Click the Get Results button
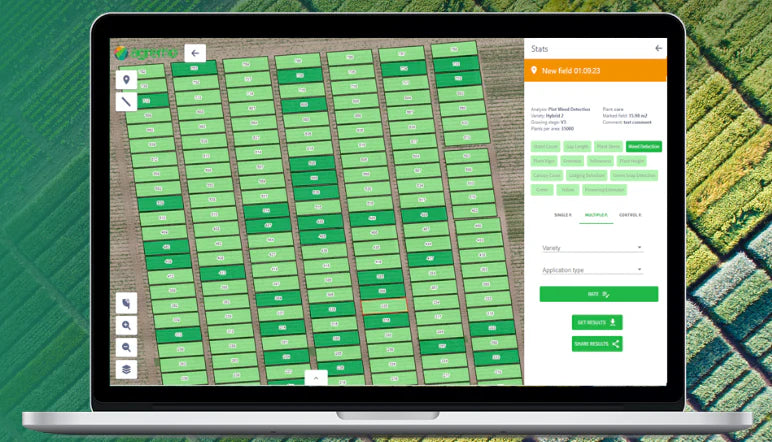Viewport: 772px width, 442px height. pos(597,322)
